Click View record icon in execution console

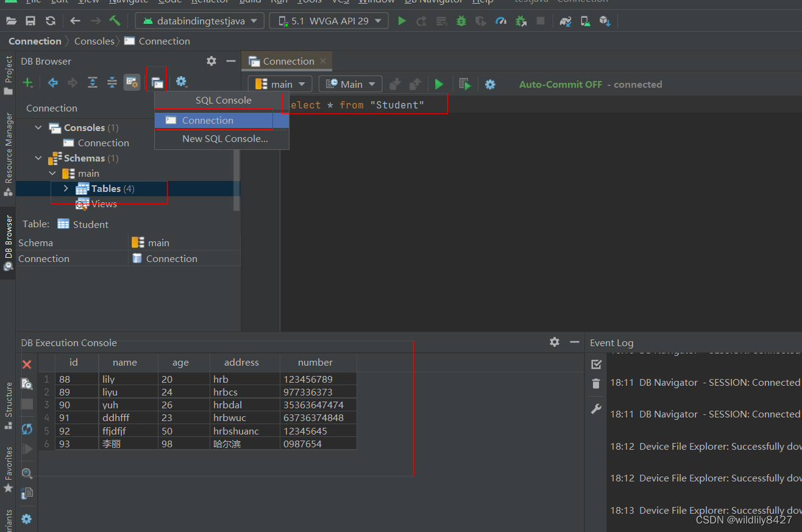coord(27,383)
